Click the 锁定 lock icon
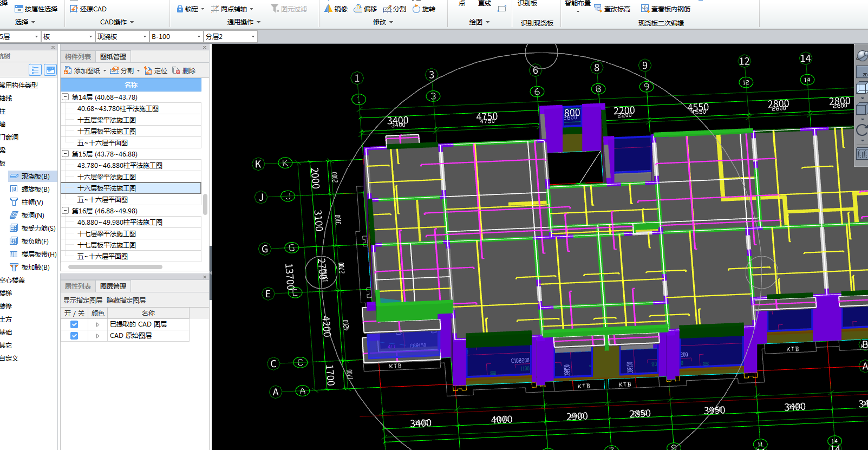 [x=180, y=9]
